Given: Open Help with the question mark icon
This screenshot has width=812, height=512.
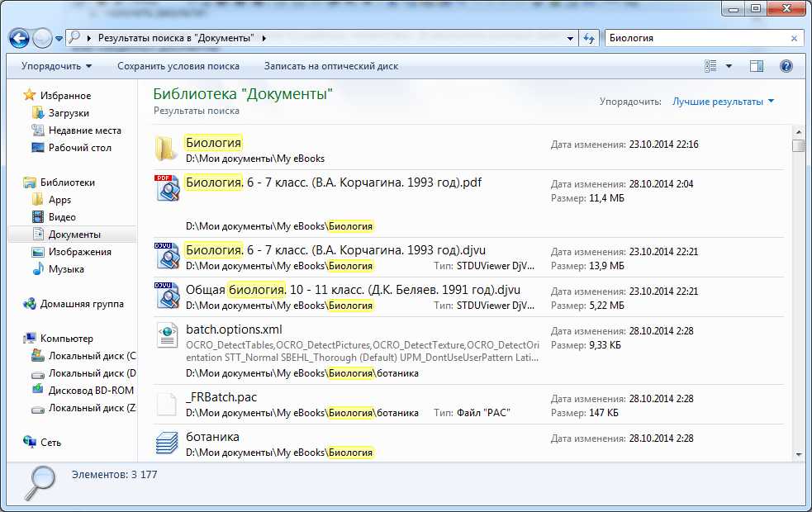Looking at the screenshot, I should click(786, 66).
